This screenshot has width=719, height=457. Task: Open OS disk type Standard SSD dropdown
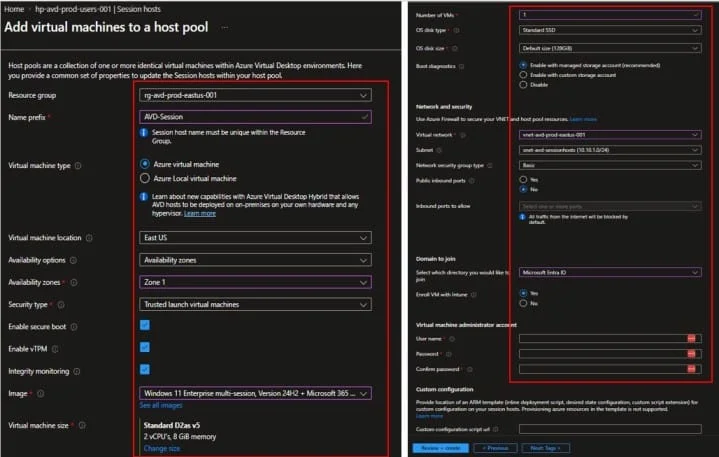610,30
